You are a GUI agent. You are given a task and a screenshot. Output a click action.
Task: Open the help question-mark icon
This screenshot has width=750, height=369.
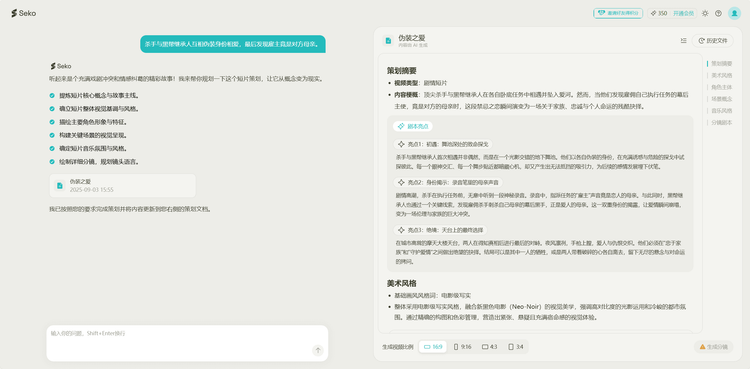pos(718,13)
